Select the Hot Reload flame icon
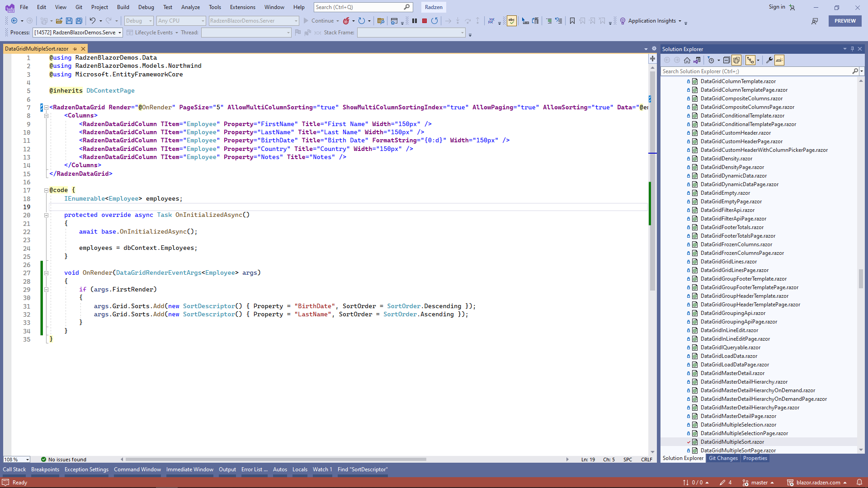868x488 pixels. tap(346, 21)
